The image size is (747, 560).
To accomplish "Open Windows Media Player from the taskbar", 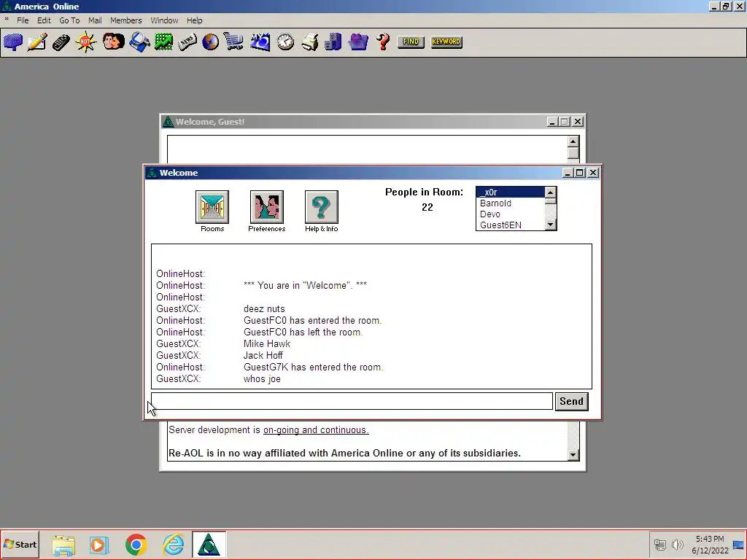I will [99, 545].
